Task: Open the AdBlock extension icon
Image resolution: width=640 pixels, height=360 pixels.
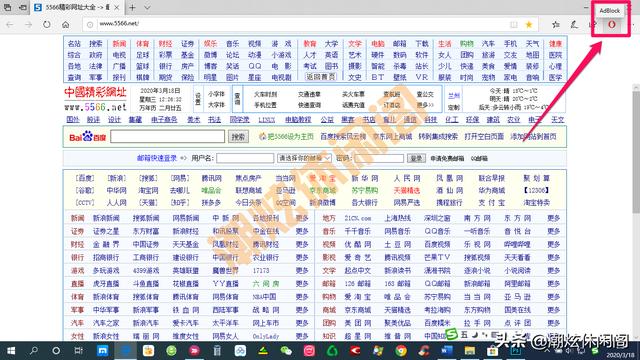Action: coord(611,24)
